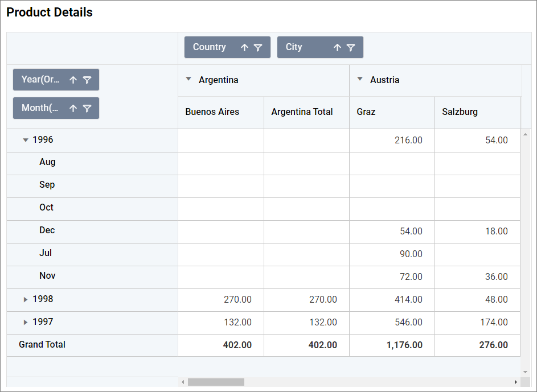Select the Grand Total row header
Image resolution: width=537 pixels, height=392 pixels.
pyautogui.click(x=42, y=345)
